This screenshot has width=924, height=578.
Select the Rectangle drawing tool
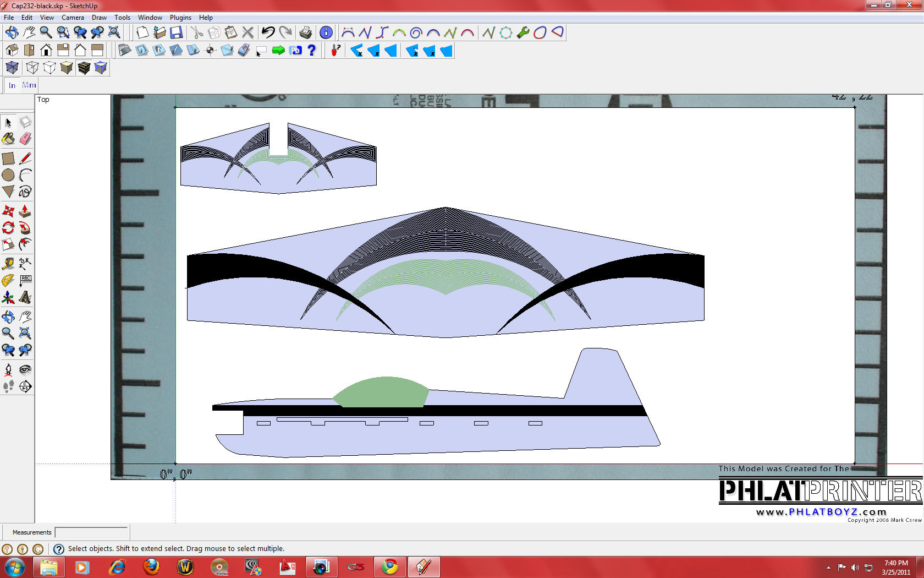pos(8,159)
